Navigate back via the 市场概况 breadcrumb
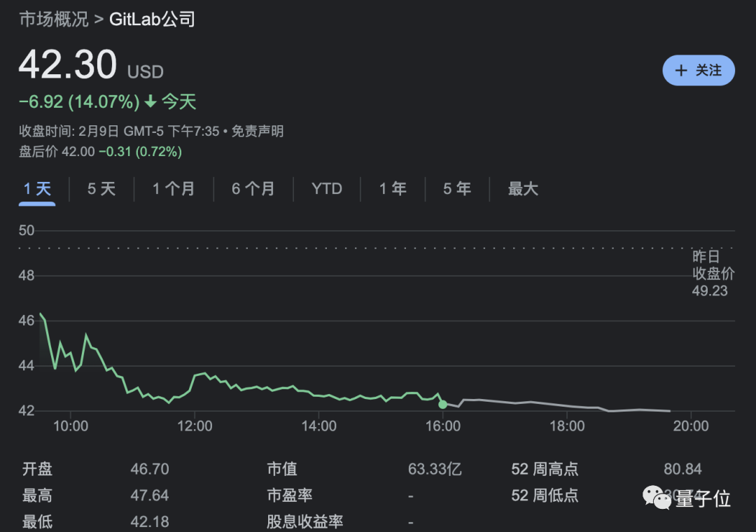The height and width of the screenshot is (532, 756). pyautogui.click(x=55, y=20)
